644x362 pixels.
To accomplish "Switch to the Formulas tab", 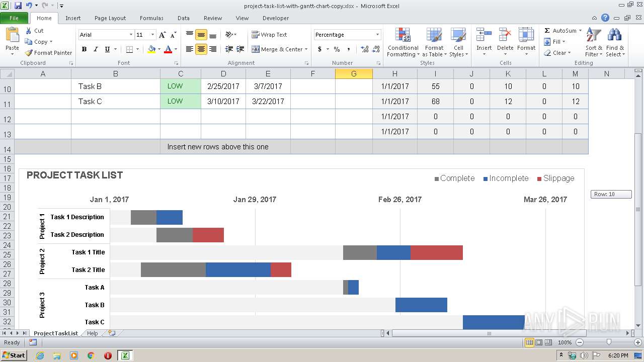I will (151, 18).
